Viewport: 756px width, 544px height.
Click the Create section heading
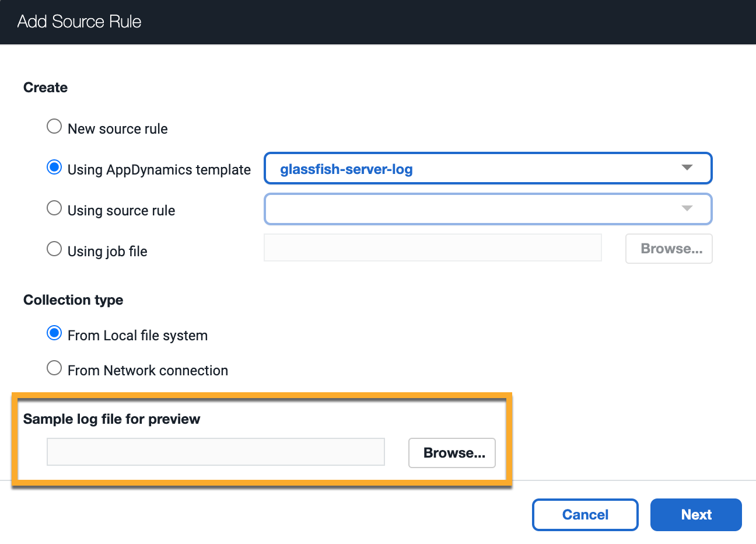click(x=45, y=88)
